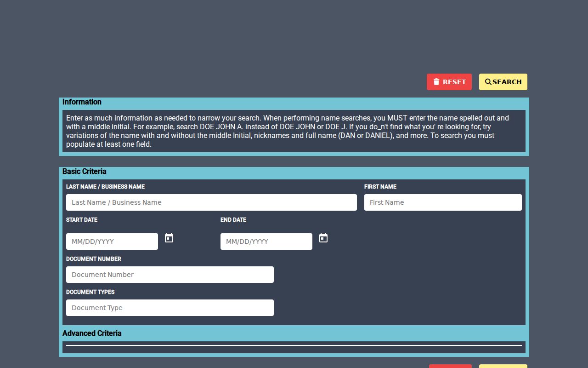Open the End Date calendar picker icon
This screenshot has height=368, width=588.
point(323,238)
